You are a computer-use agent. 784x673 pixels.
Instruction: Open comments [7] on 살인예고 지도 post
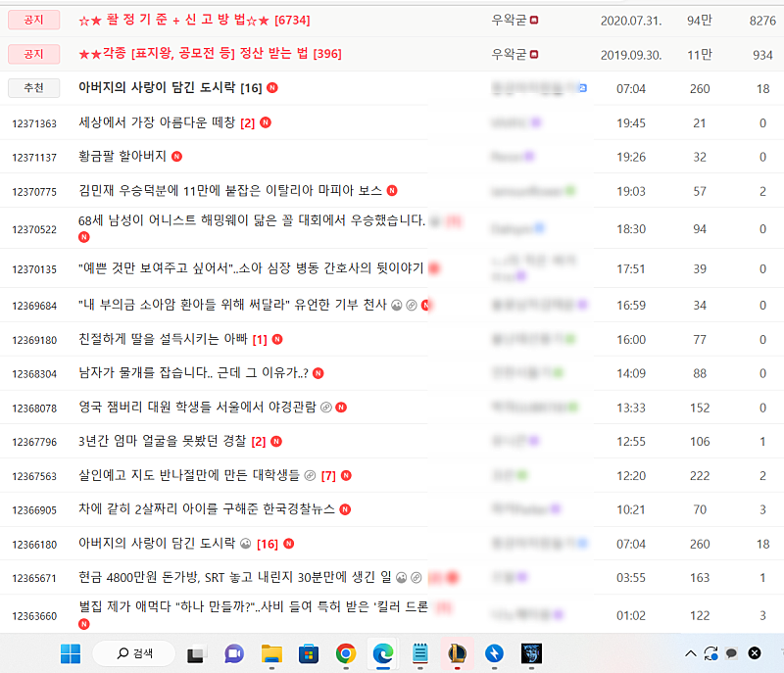328,476
